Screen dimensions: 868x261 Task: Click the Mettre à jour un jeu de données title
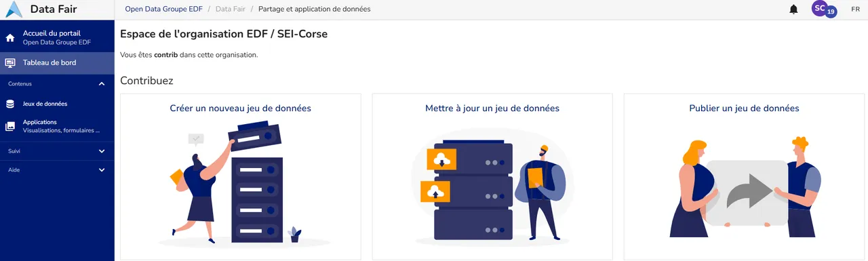pos(492,108)
